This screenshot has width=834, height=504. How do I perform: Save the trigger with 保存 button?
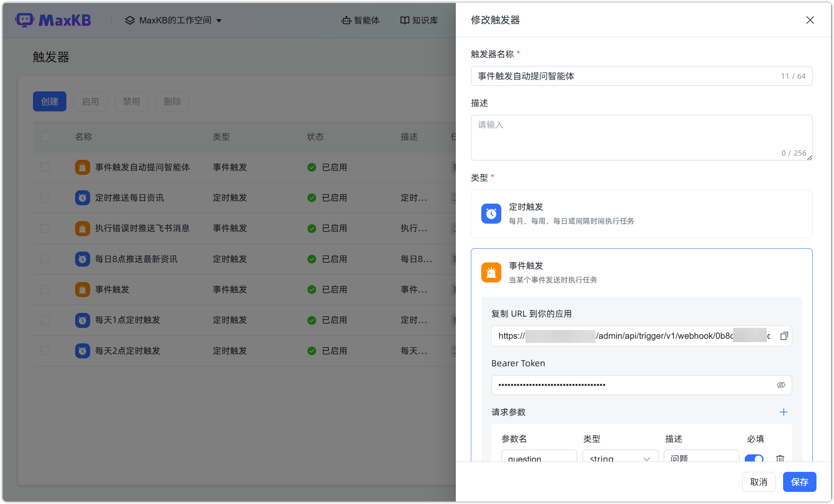(x=799, y=481)
